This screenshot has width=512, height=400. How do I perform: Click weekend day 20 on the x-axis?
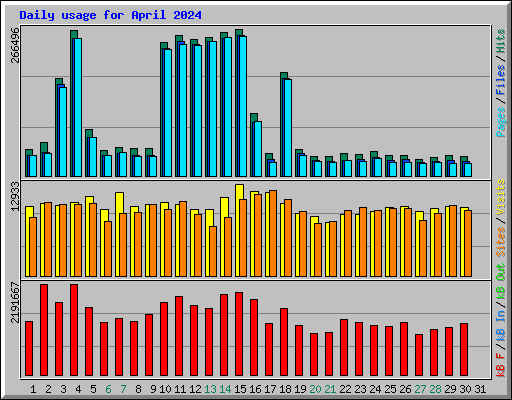(315, 389)
